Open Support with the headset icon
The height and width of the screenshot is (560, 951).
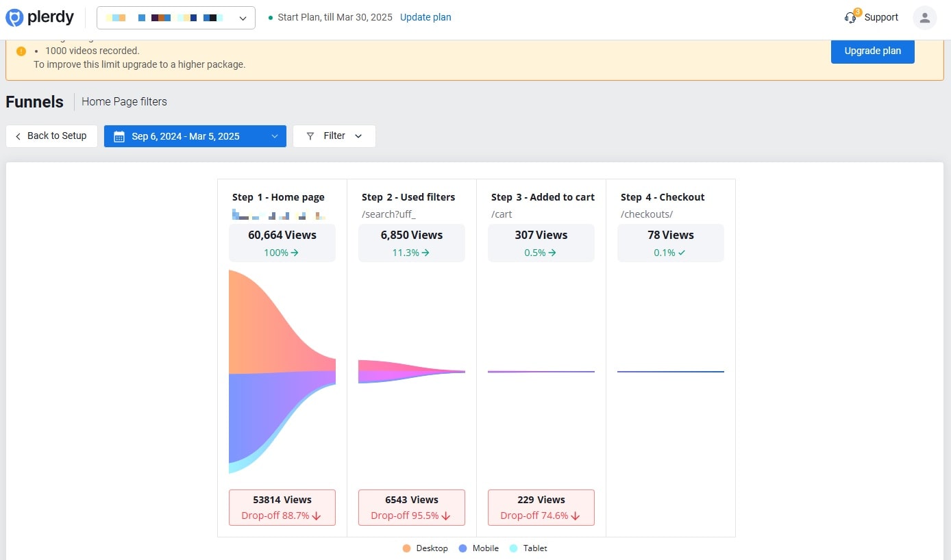pos(850,17)
